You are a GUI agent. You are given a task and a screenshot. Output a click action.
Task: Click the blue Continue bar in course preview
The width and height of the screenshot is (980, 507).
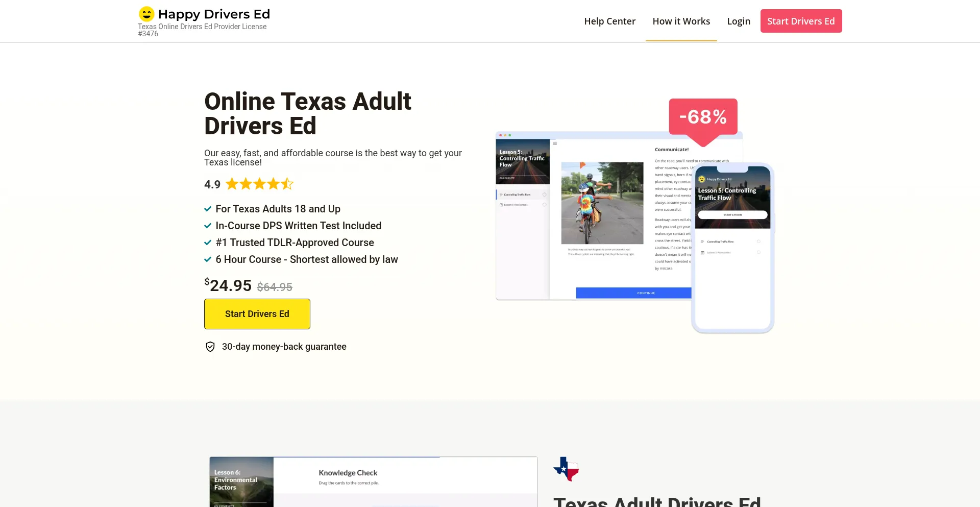(633, 293)
